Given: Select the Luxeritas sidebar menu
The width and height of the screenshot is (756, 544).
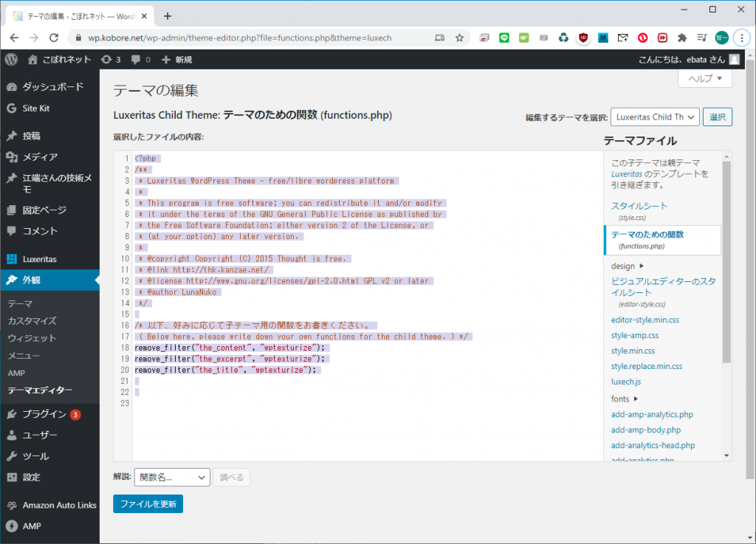Looking at the screenshot, I should point(39,259).
